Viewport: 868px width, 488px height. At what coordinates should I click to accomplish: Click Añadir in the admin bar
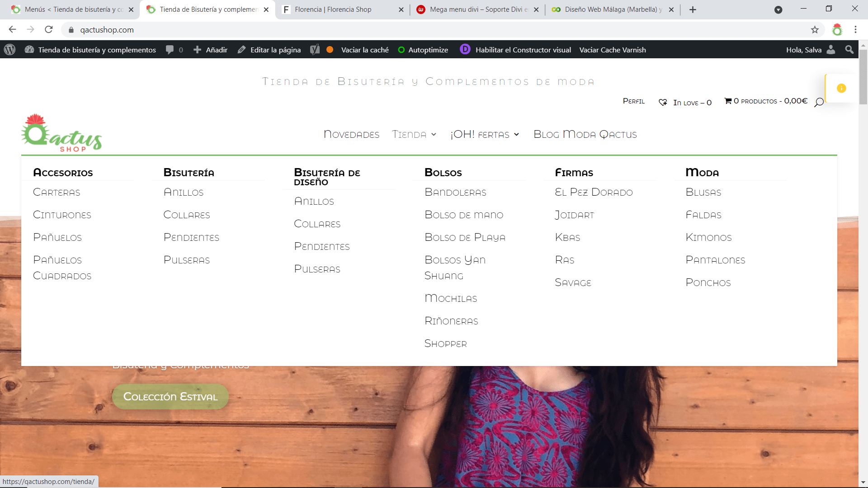point(211,50)
